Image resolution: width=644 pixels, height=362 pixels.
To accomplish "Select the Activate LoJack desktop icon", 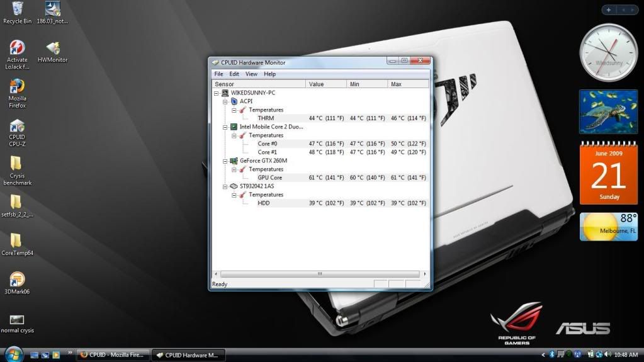I will click(17, 55).
